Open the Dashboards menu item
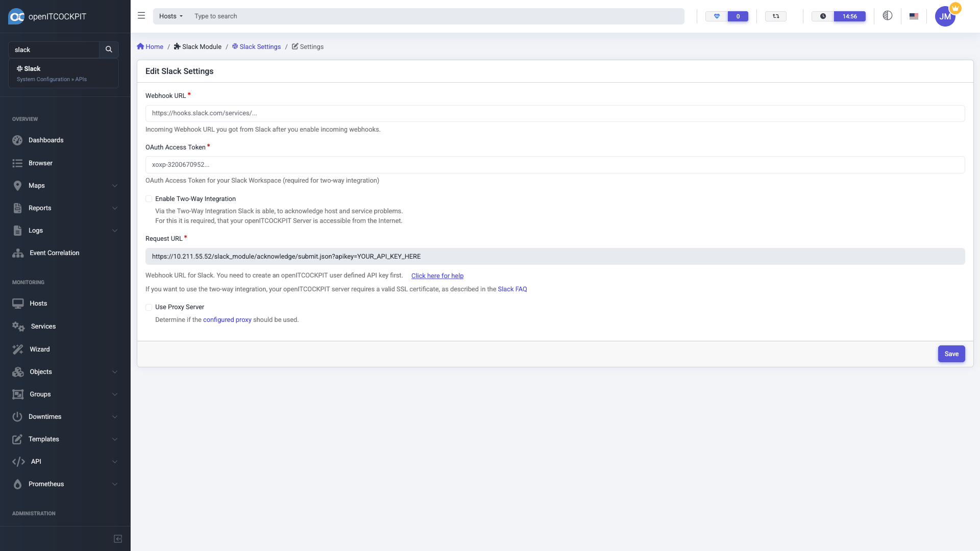Viewport: 980px width, 551px height. click(x=46, y=140)
